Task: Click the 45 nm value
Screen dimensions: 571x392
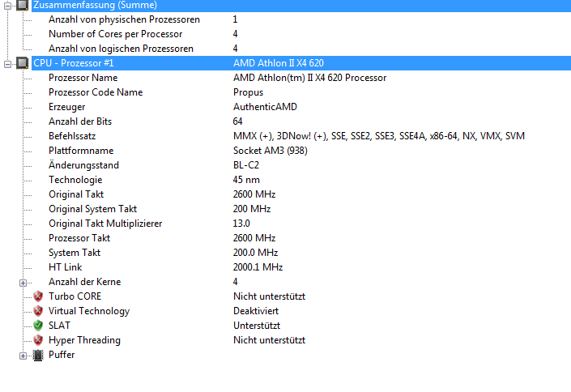Action: pos(246,180)
